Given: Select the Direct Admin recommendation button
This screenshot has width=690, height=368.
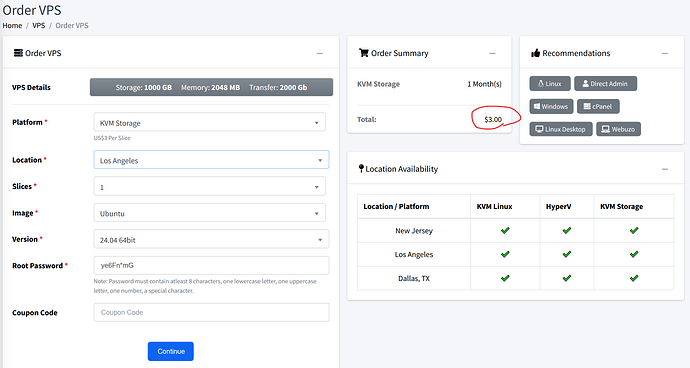Looking at the screenshot, I should tap(606, 84).
